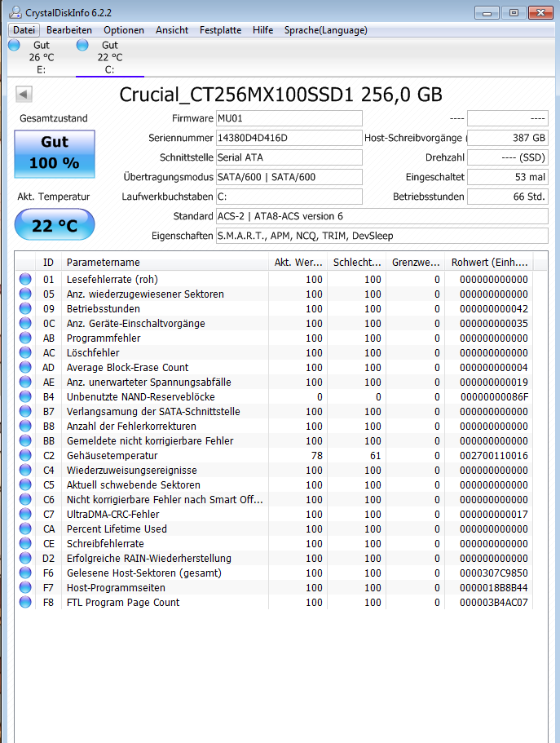Click status icon of Anzahl der Fehlerkorrekturen
This screenshot has width=560, height=743.
(x=25, y=426)
